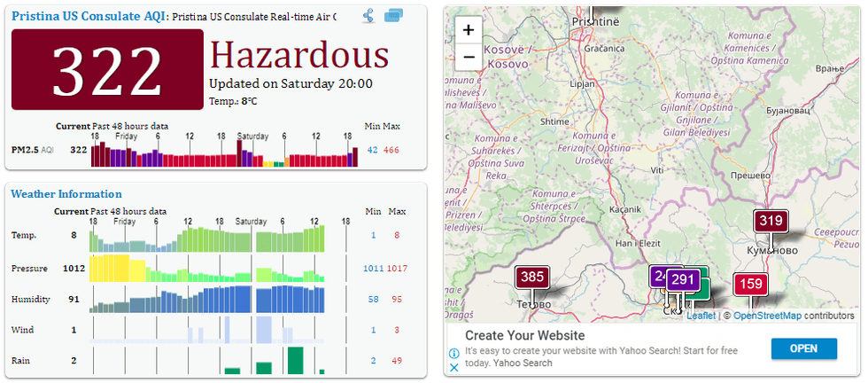Close the Yahoo Search advertisement
Viewport: 868px width, 383px height.
point(453,366)
